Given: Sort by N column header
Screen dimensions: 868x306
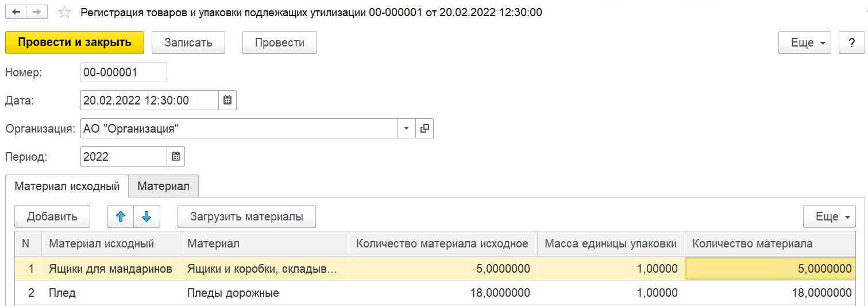Looking at the screenshot, I should tap(28, 243).
